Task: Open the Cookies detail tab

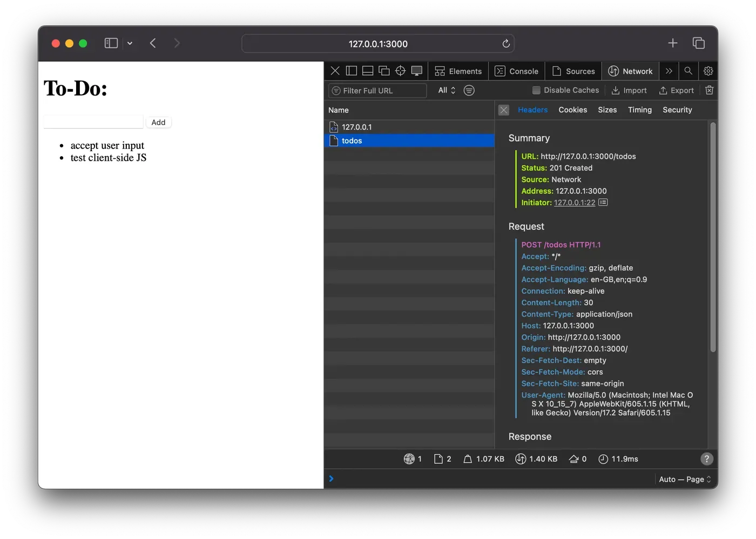Action: (x=572, y=110)
